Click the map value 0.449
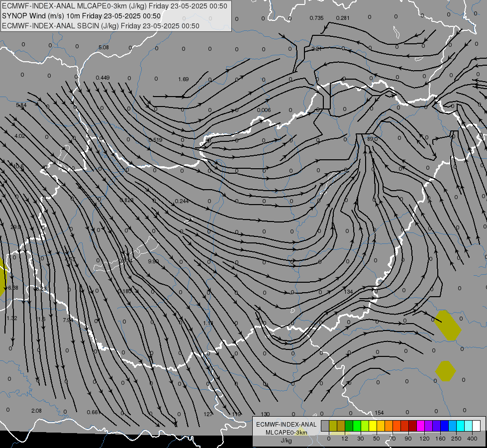487x448 pixels. click(102, 78)
